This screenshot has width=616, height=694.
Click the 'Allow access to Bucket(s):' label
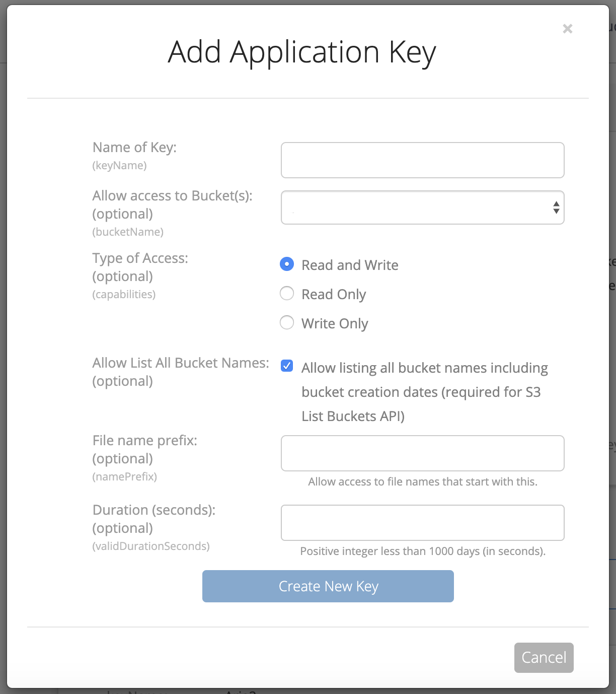173,195
